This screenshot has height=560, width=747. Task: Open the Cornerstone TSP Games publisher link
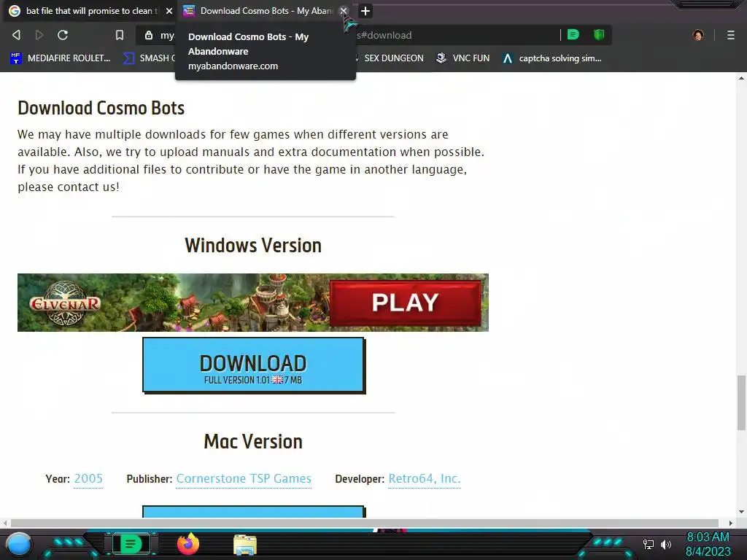(244, 478)
